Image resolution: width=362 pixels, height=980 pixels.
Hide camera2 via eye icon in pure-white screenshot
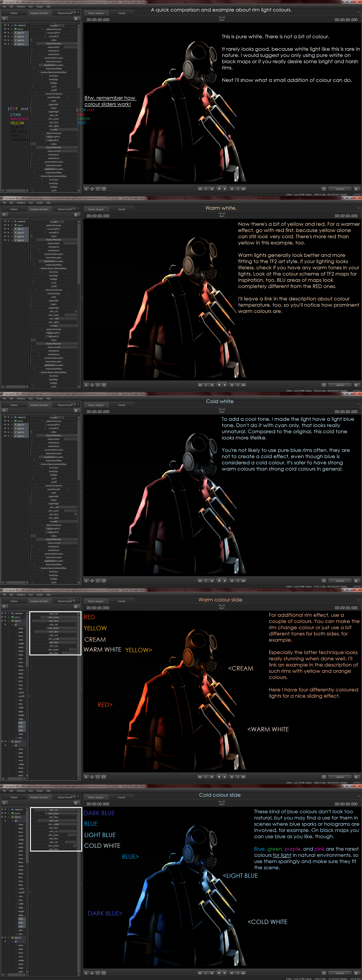pyautogui.click(x=5, y=25)
